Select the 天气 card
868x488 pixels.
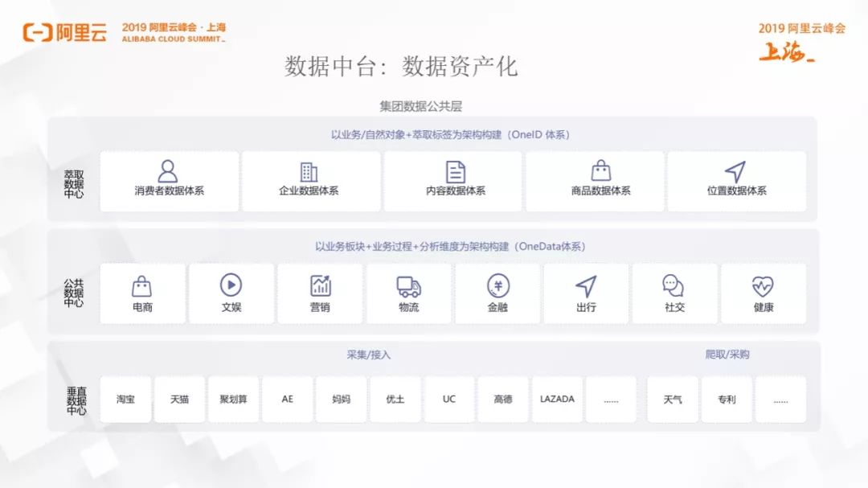point(672,399)
